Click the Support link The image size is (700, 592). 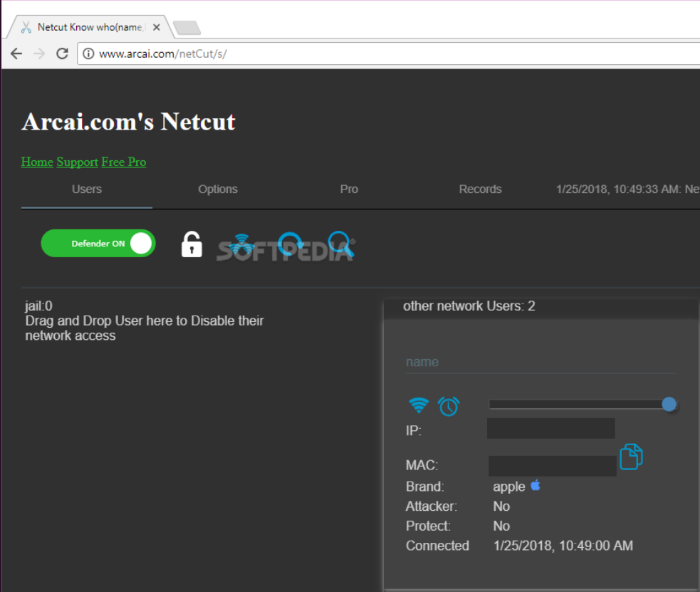pyautogui.click(x=77, y=162)
